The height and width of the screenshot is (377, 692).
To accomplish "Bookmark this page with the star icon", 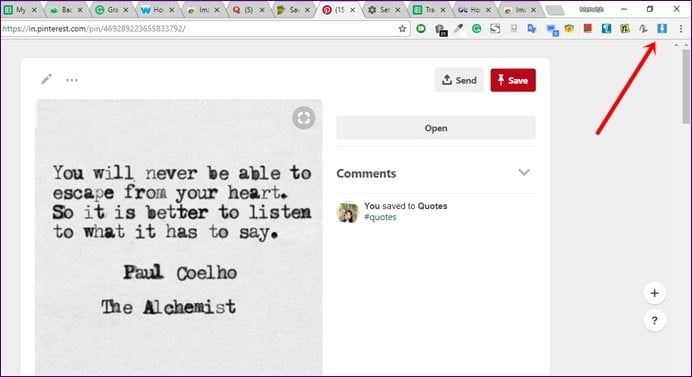I will coord(402,29).
